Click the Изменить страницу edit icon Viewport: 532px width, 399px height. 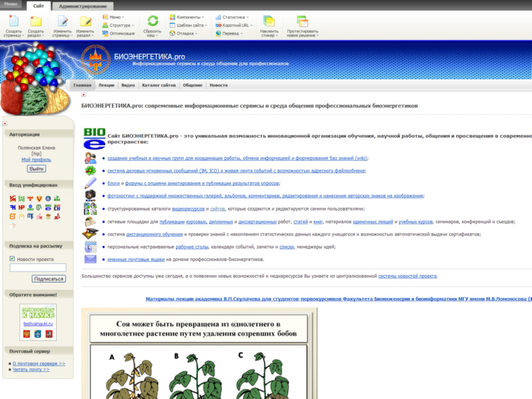coord(62,21)
